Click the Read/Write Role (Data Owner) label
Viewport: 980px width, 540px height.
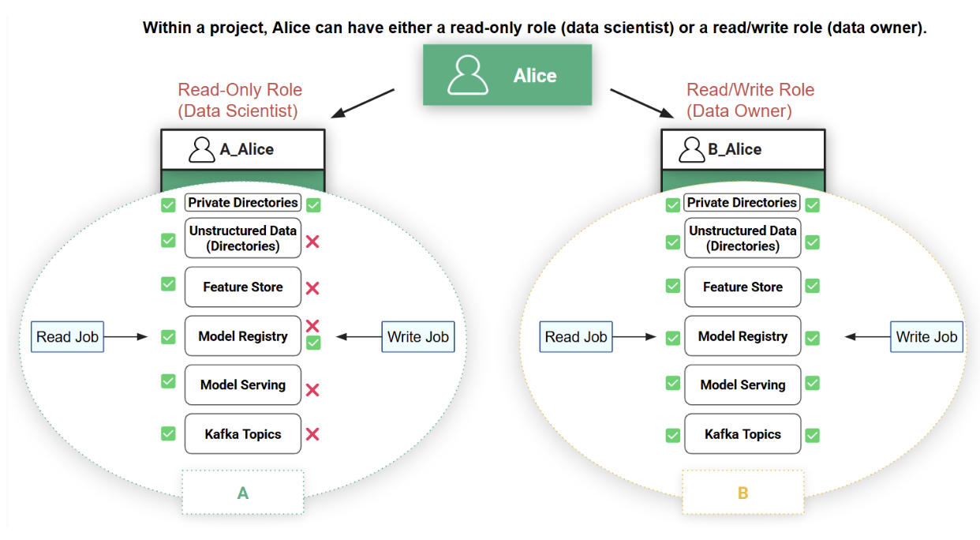pos(750,100)
